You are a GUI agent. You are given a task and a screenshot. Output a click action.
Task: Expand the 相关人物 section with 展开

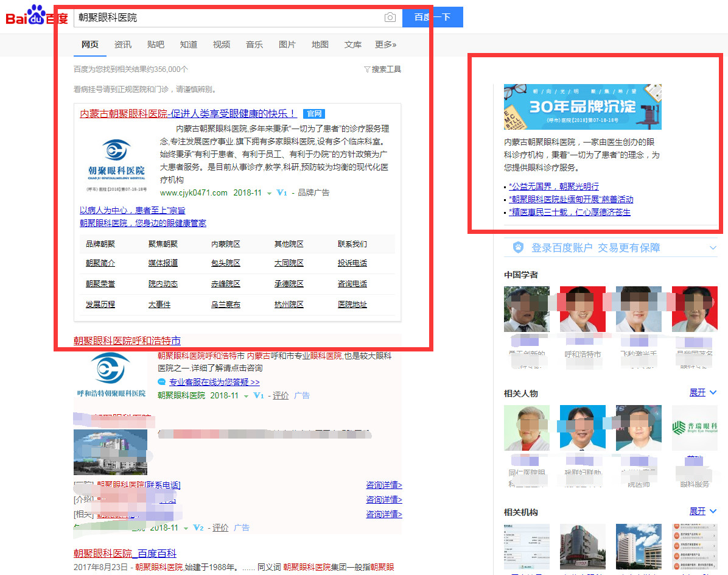(703, 392)
